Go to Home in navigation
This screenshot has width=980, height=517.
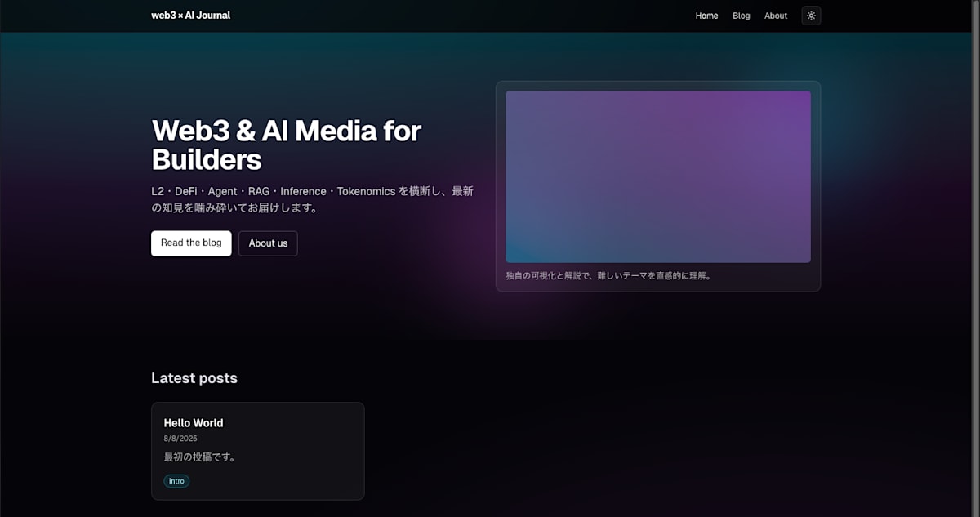click(x=706, y=16)
